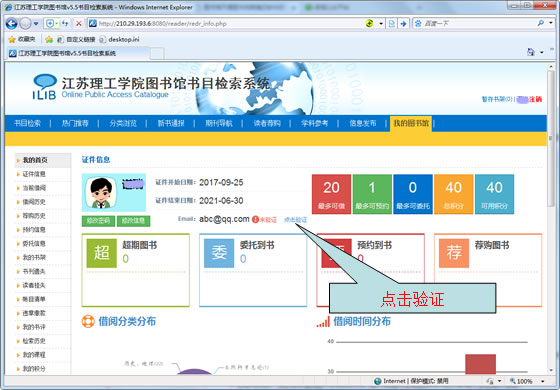Refresh the page with the refresh arrows

point(65,24)
